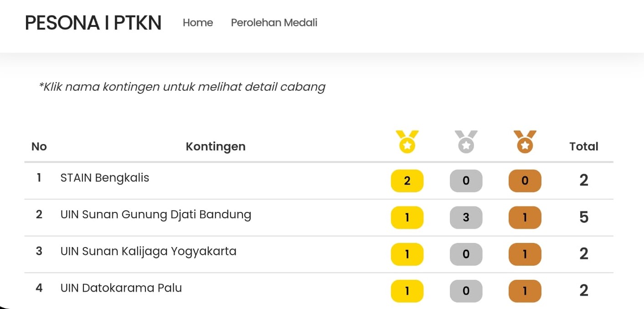Screen dimensions: 644x309
Task: Click Gunung Djati Bandung silver badge showing 3
Action: [x=466, y=217]
